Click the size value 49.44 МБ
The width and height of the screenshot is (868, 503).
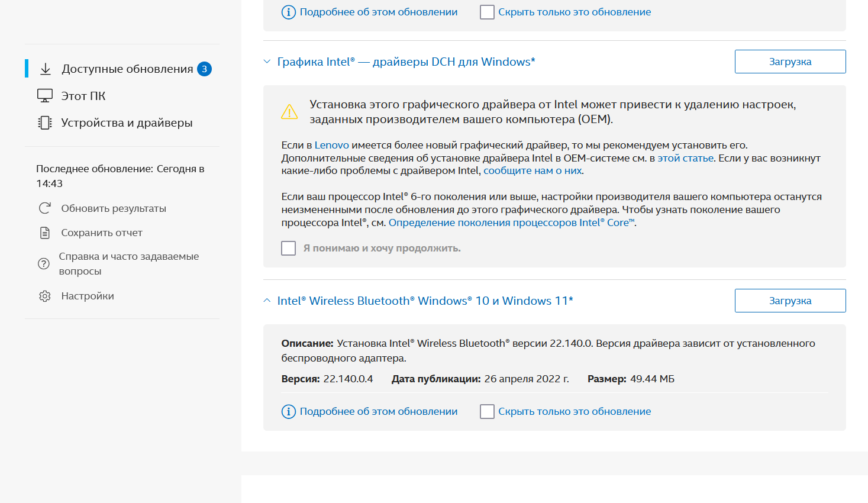click(x=652, y=379)
